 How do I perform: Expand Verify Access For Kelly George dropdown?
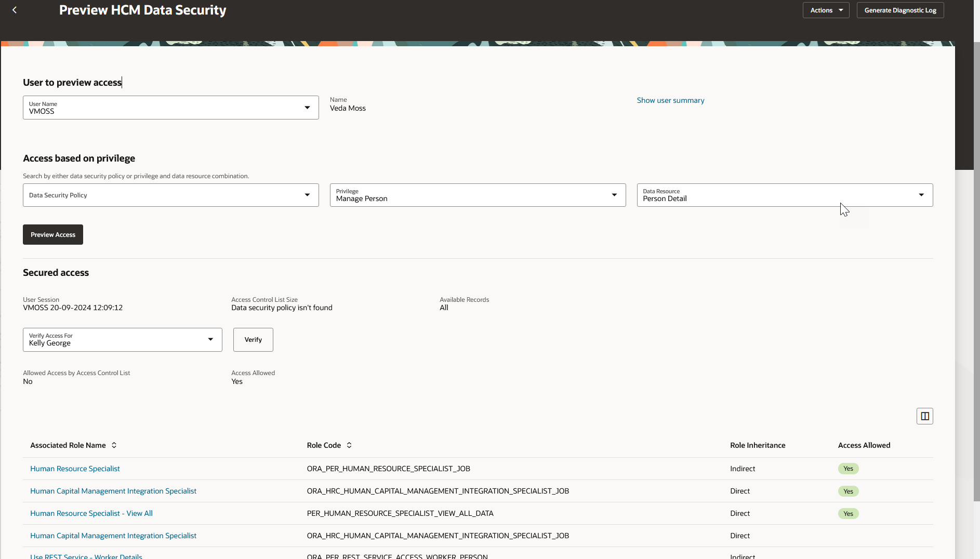click(x=210, y=339)
